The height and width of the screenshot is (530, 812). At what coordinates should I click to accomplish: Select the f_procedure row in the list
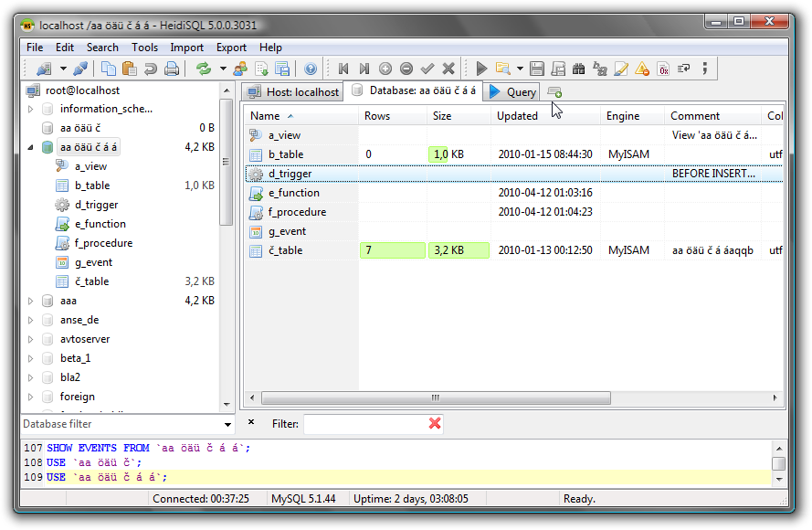click(297, 212)
